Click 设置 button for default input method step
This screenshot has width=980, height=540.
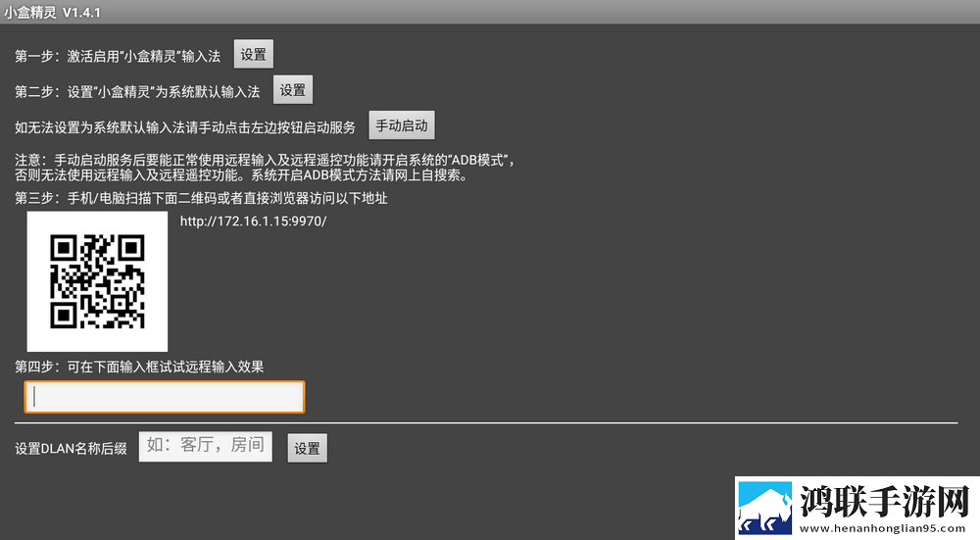[x=292, y=90]
